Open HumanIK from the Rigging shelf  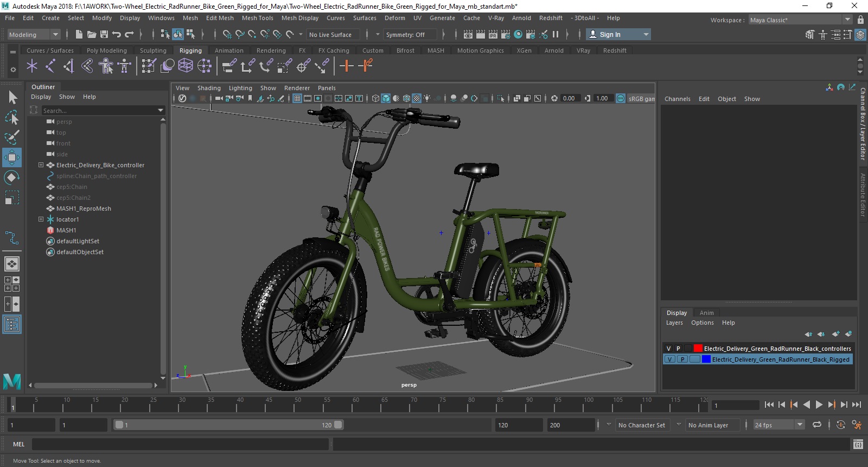click(x=124, y=66)
